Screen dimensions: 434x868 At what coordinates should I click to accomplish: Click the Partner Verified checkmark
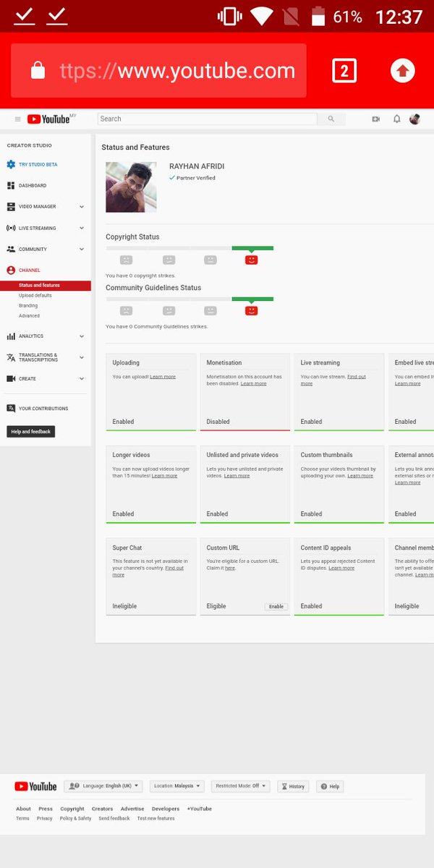pos(172,177)
